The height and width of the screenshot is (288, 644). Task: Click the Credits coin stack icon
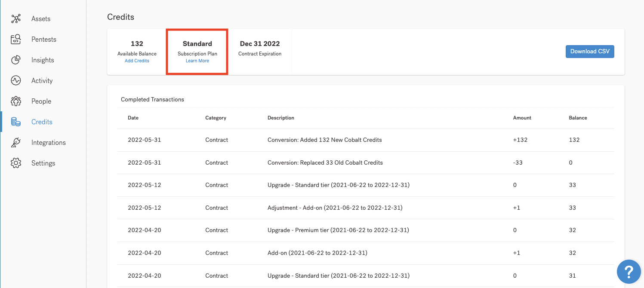point(16,122)
